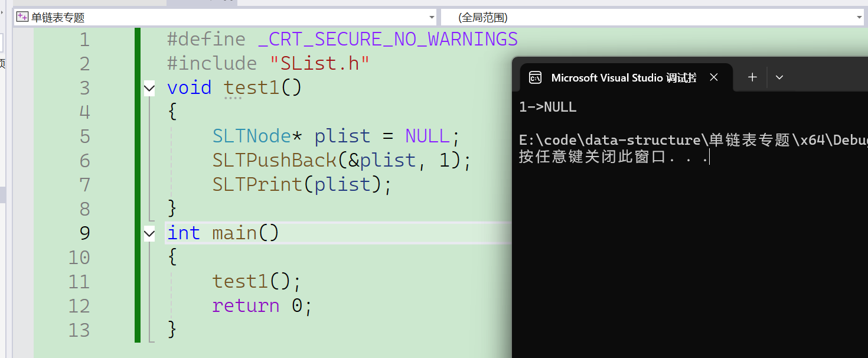
Task: Click the SLTNode type name
Action: click(252, 136)
